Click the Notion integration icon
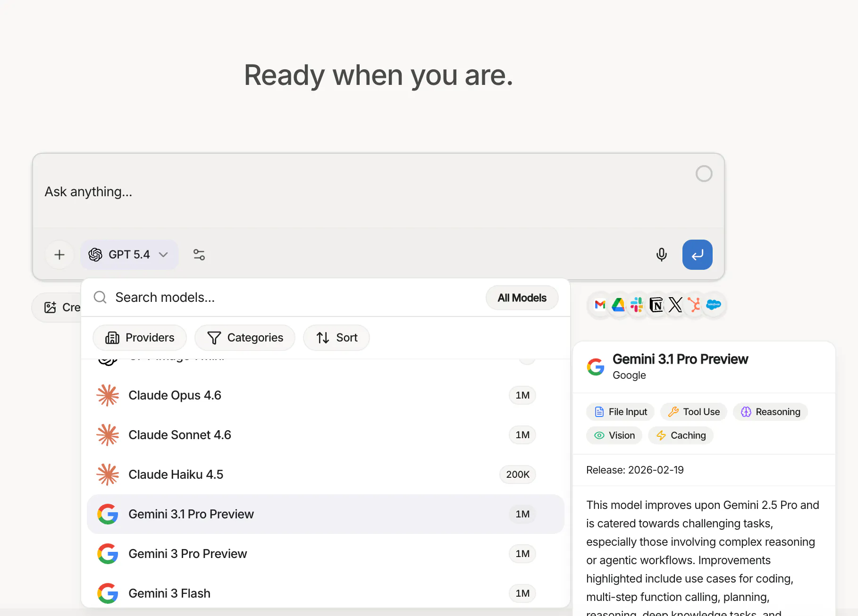The width and height of the screenshot is (858, 616). (x=656, y=305)
